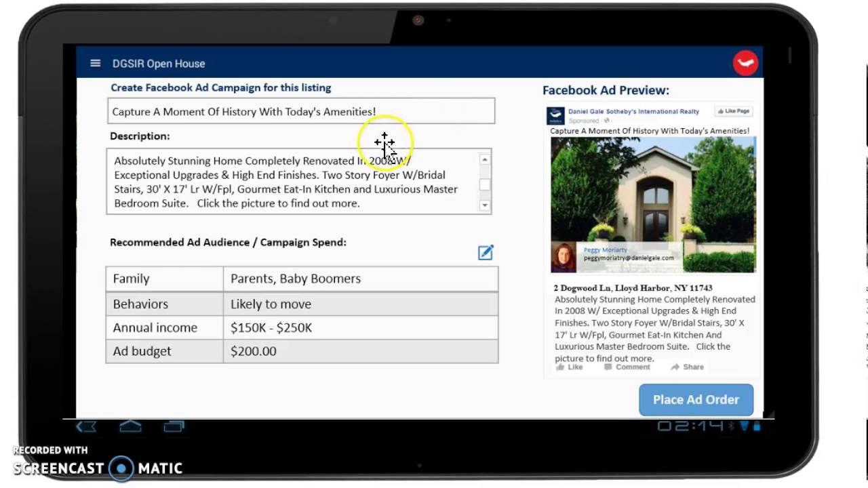Select the '$200.00' budget value
Image resolution: width=868 pixels, height=488 pixels.
(x=254, y=351)
